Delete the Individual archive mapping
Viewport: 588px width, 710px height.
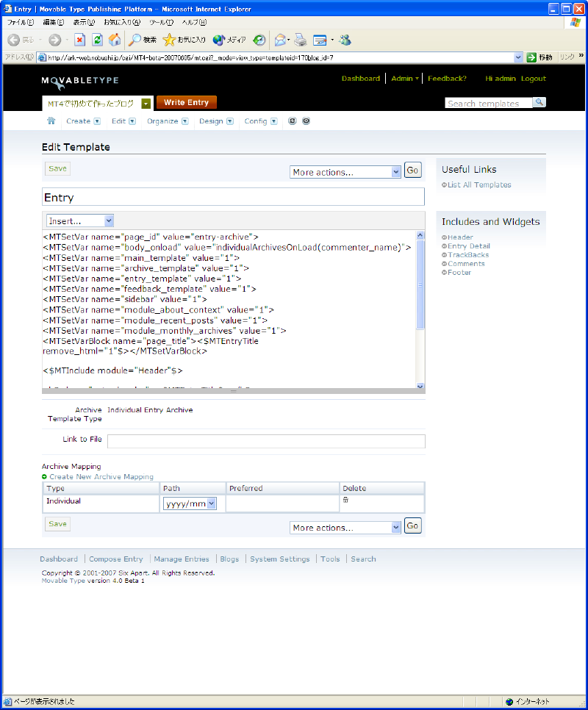point(346,501)
